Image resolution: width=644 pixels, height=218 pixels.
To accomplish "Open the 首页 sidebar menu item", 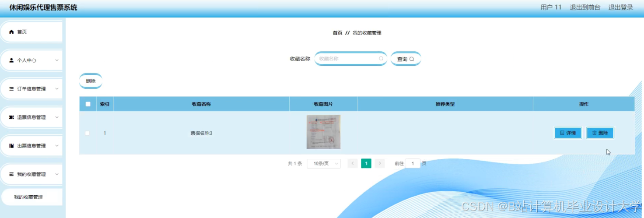I will (x=31, y=32).
